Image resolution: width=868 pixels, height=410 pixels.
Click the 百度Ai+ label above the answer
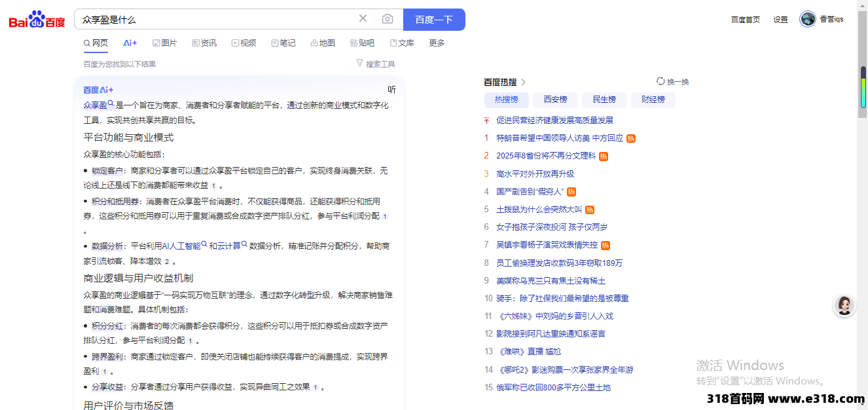click(98, 90)
